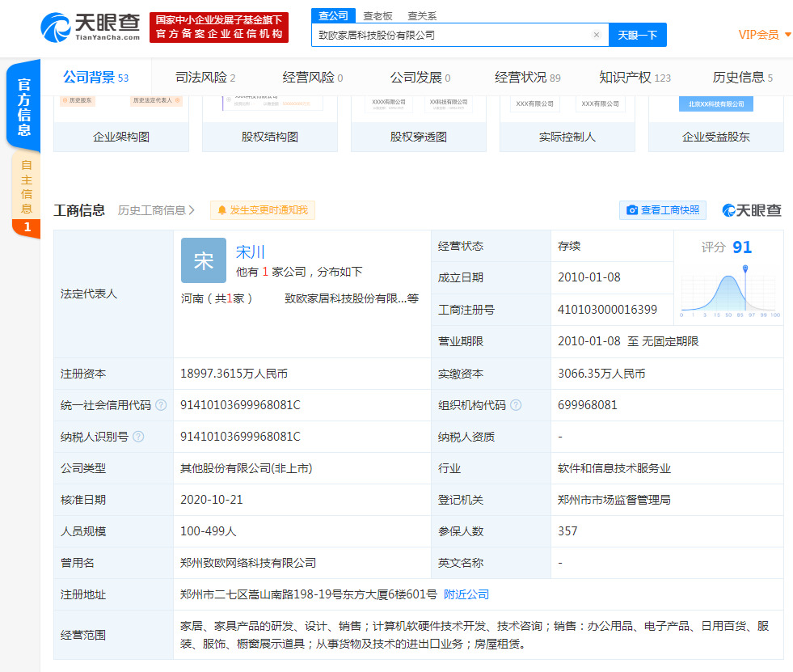Click the help icon beside 统一社会信用代码
This screenshot has width=793, height=672.
click(x=161, y=405)
